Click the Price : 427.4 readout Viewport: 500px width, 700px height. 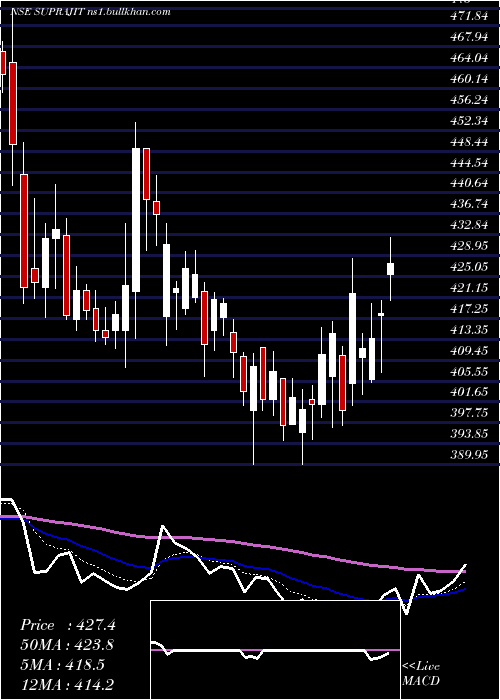(68, 625)
